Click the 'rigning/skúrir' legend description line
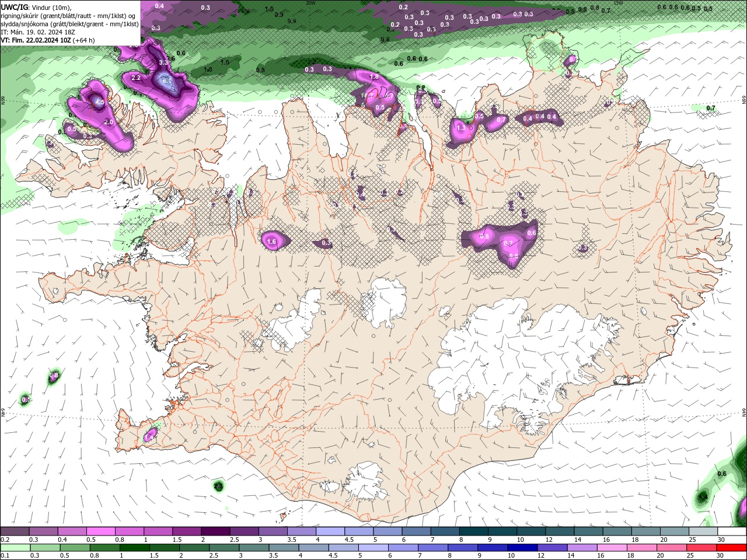Screen dimensions: 747x560 (x=69, y=16)
